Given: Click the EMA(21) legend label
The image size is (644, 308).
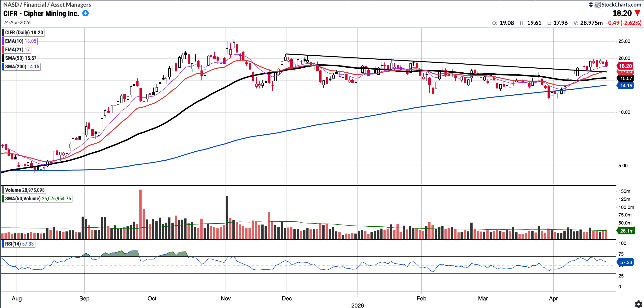Looking at the screenshot, I should [x=17, y=49].
